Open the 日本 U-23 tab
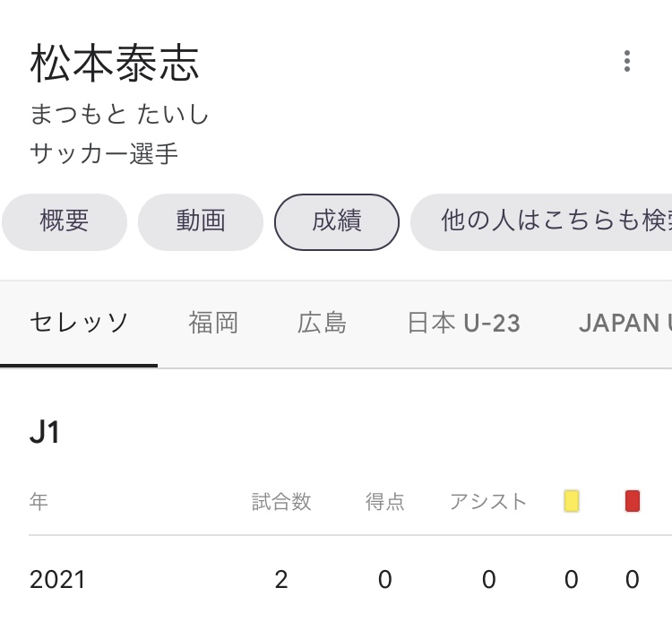672x631 pixels. coord(463,324)
